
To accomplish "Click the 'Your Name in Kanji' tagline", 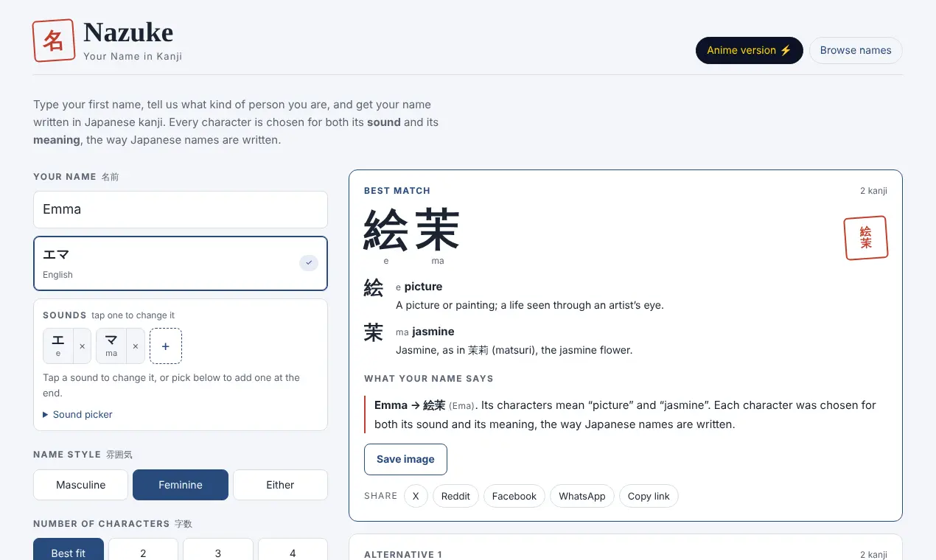I will [x=133, y=56].
